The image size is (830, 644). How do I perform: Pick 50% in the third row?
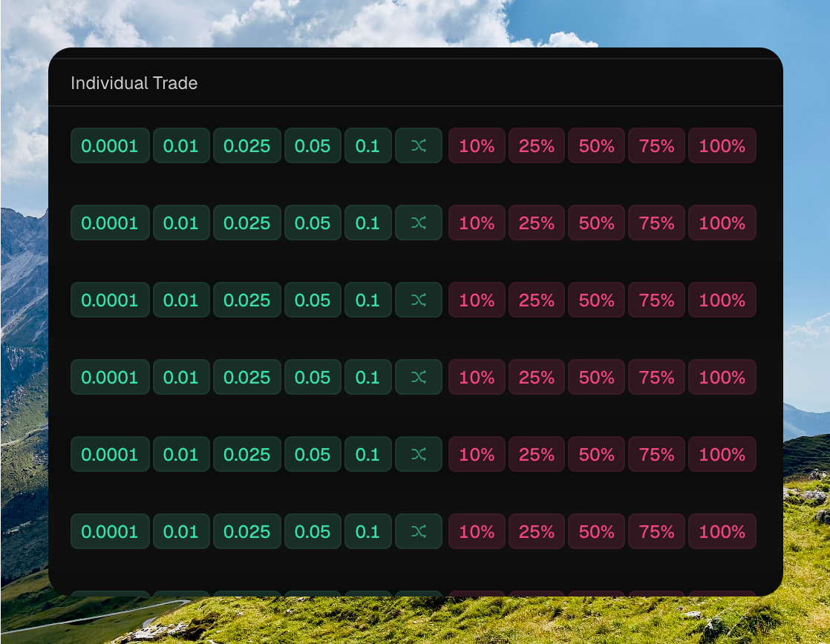click(597, 300)
